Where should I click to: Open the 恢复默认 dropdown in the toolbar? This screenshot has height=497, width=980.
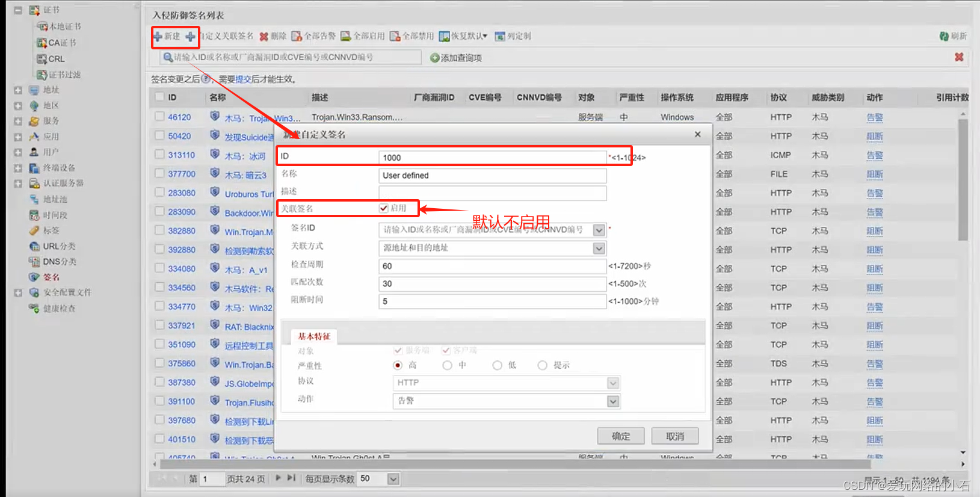pos(463,37)
